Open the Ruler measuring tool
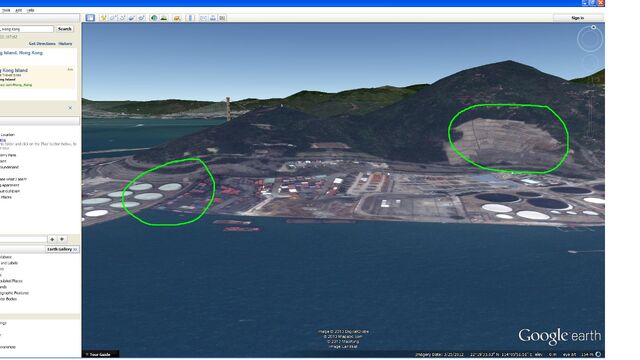The width and height of the screenshot is (640, 360). (x=190, y=18)
